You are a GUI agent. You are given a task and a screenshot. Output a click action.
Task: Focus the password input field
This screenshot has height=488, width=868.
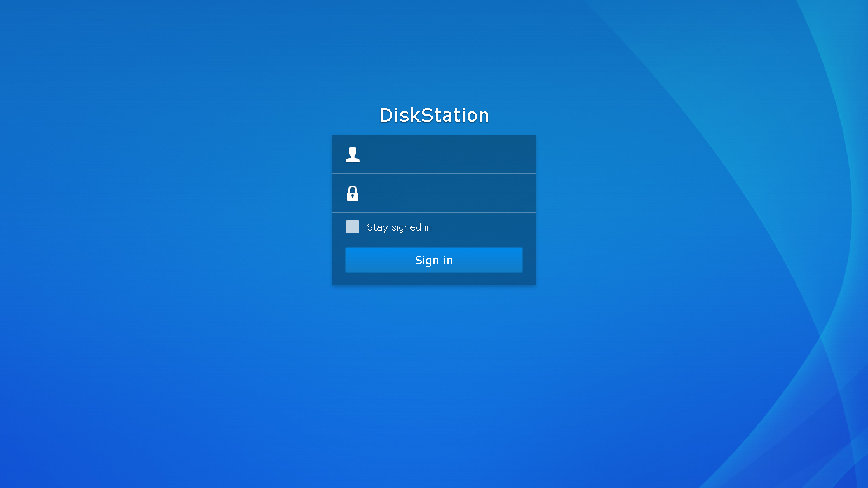(x=434, y=193)
